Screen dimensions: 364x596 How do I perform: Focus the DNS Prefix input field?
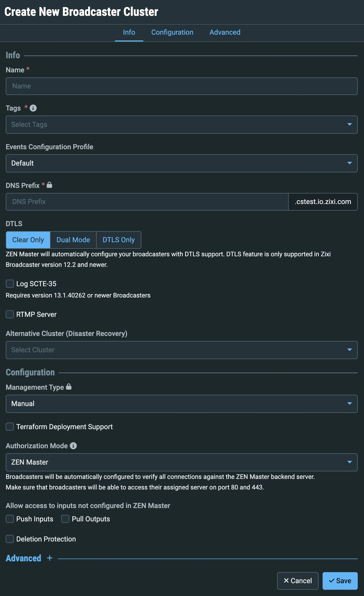click(147, 202)
